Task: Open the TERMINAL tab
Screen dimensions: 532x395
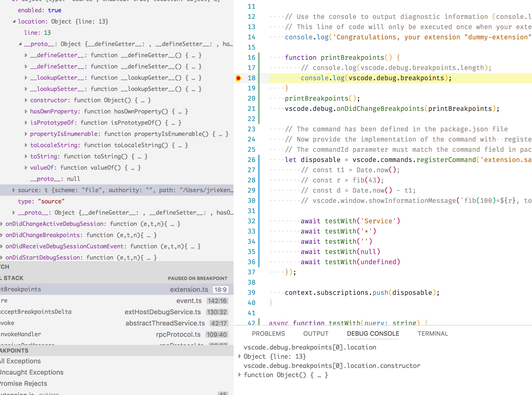Action: [433, 333]
